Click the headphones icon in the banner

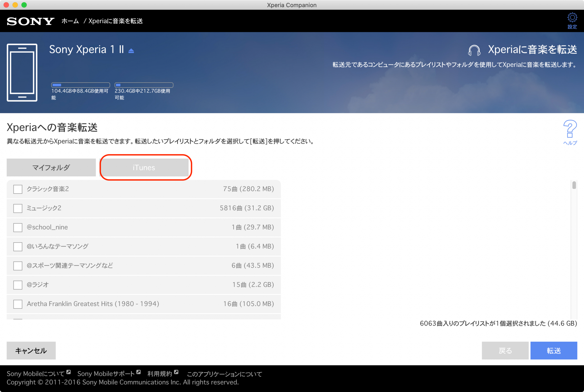pyautogui.click(x=474, y=50)
